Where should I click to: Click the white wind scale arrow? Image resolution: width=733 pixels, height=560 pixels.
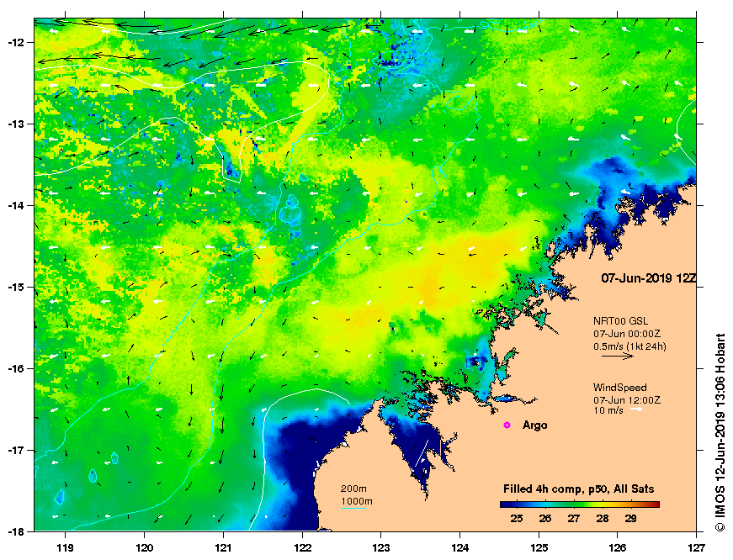coord(636,409)
